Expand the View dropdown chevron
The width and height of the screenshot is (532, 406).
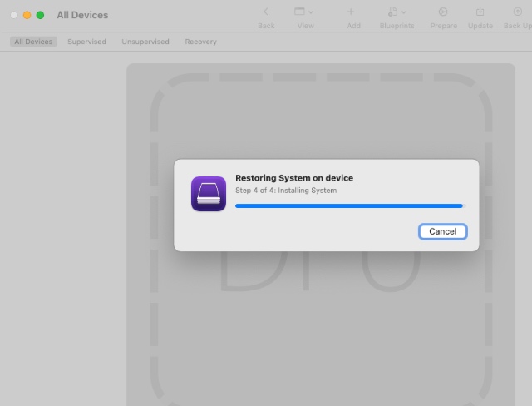tap(311, 12)
